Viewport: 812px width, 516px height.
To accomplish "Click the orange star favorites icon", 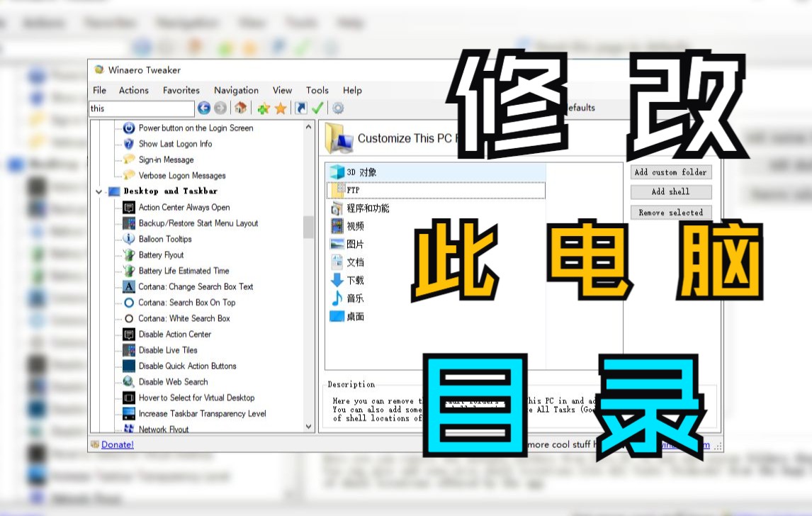I will [280, 108].
